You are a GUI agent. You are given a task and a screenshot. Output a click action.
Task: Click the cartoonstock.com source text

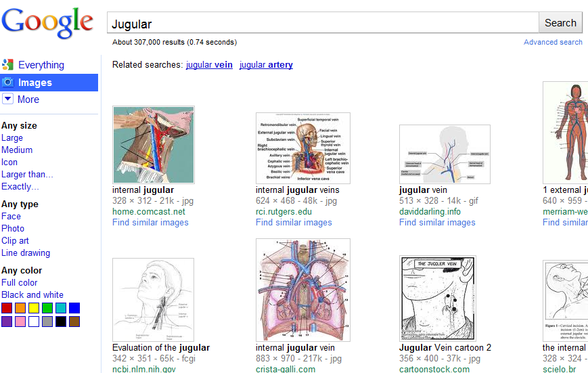pyautogui.click(x=434, y=369)
